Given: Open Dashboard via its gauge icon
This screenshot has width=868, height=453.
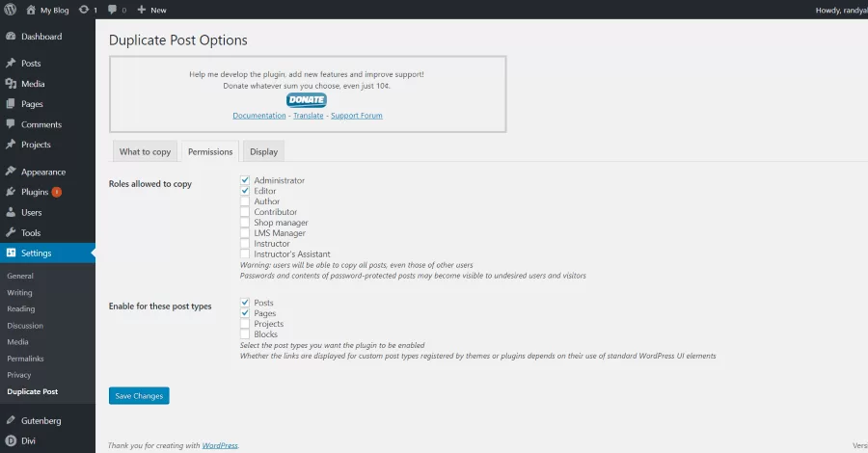Looking at the screenshot, I should point(11,36).
